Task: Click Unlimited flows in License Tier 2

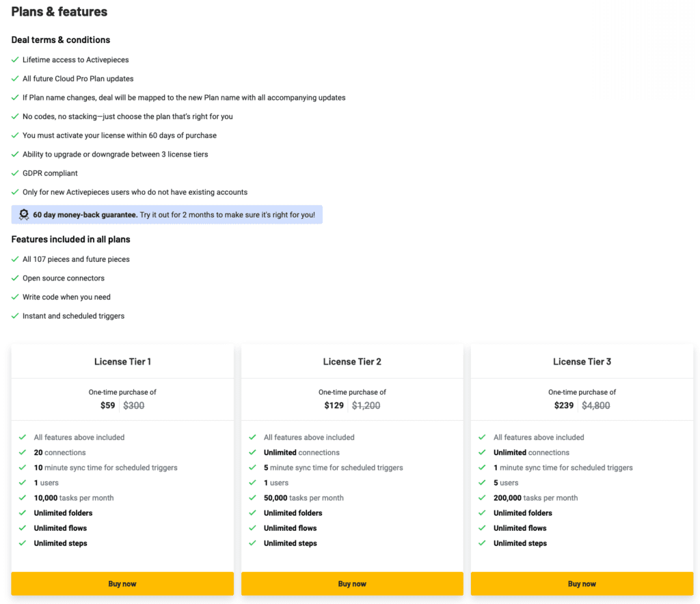Action: tap(290, 528)
